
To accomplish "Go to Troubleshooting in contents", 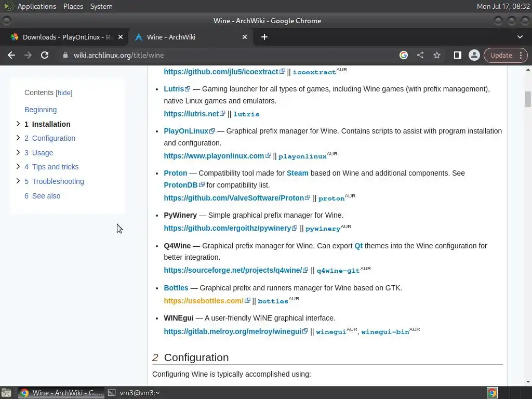I will [54, 181].
